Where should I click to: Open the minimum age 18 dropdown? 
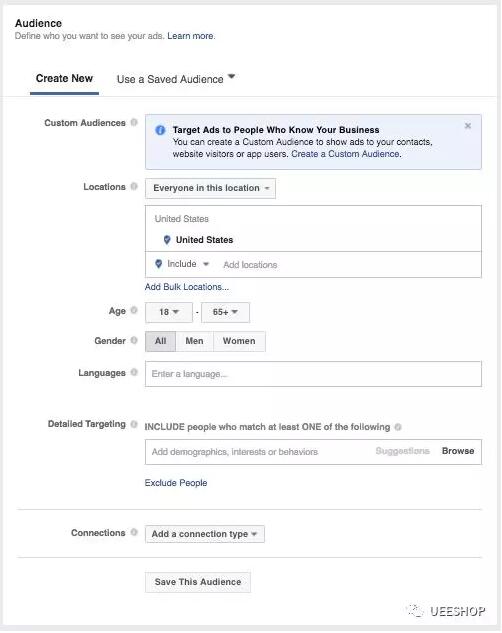pos(169,312)
